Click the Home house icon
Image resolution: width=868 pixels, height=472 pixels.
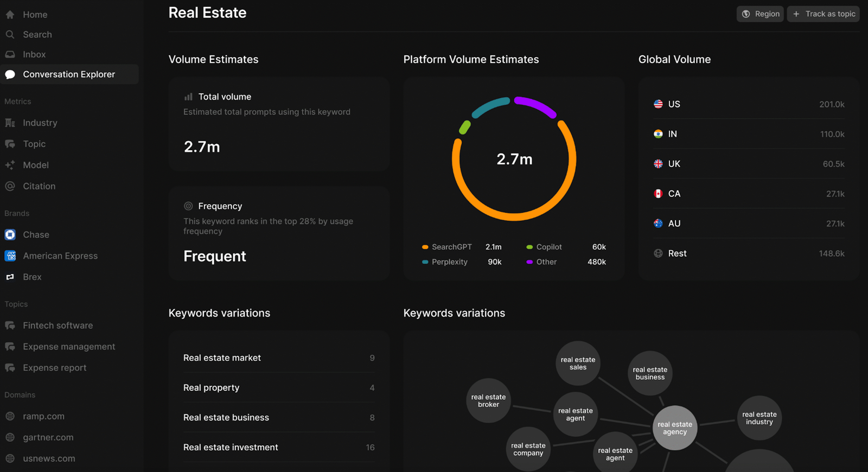[x=10, y=15]
